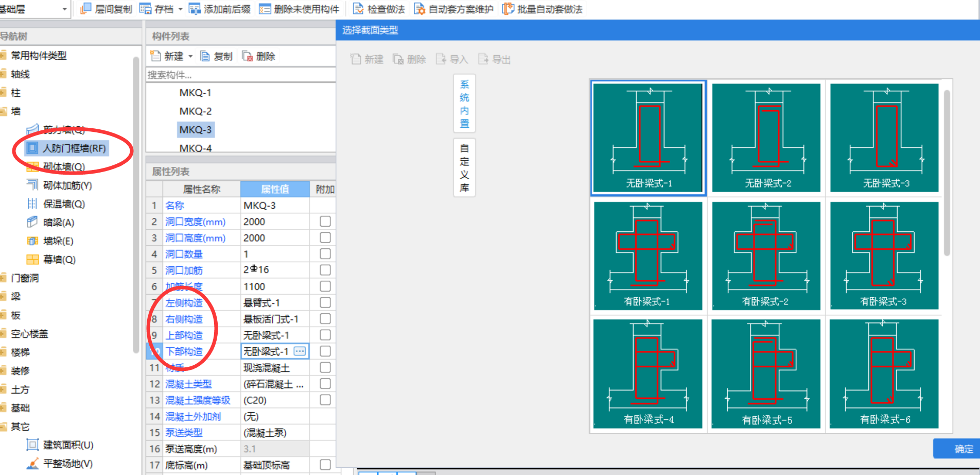Screen dimensions: 980x475
Task: Click the 删除 icon in the section dialog
Action: [398, 59]
